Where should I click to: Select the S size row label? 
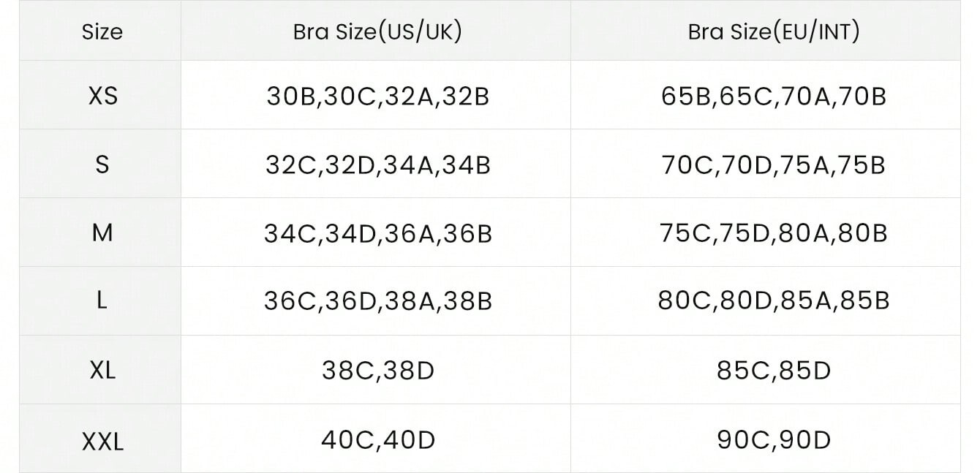pos(102,164)
